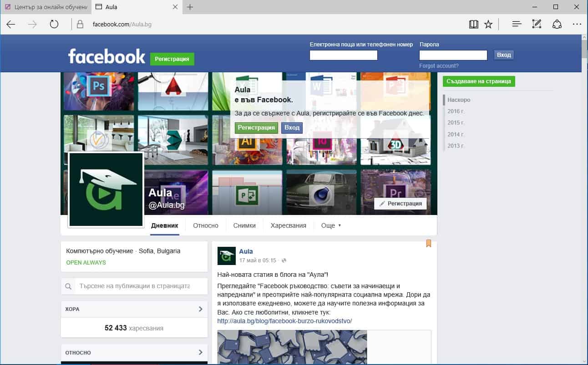Image resolution: width=588 pixels, height=365 pixels.
Task: Click the facebook logo
Action: 106,56
